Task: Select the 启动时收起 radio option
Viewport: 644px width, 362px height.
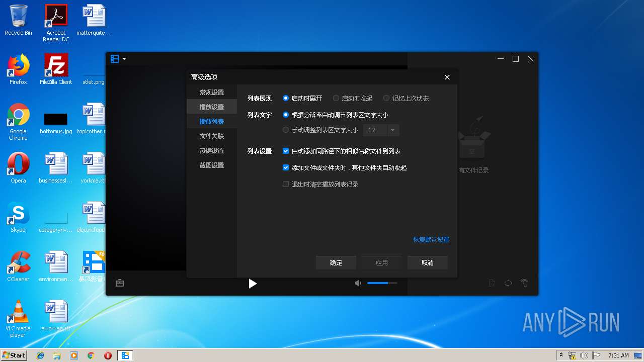Action: [353, 99]
